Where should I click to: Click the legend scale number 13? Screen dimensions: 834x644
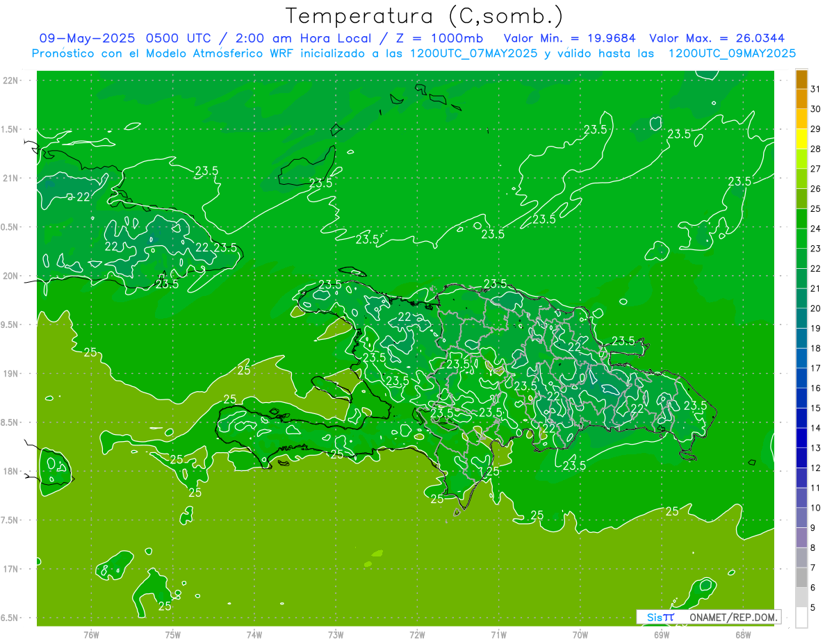pyautogui.click(x=815, y=448)
